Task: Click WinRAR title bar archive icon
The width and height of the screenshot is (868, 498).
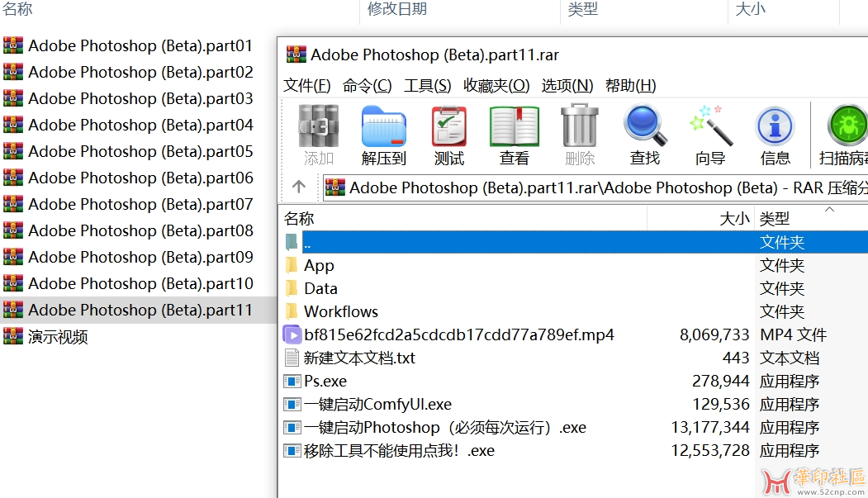Action: tap(296, 55)
